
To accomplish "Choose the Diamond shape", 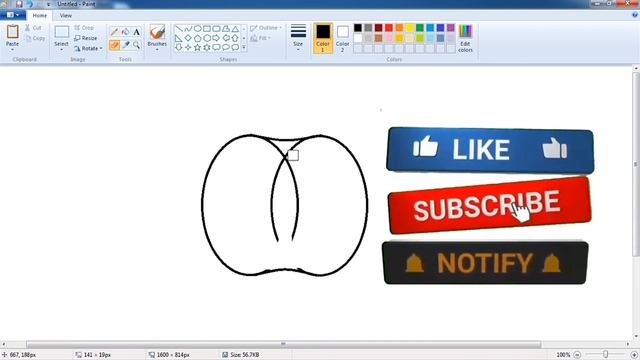I will tap(188, 38).
